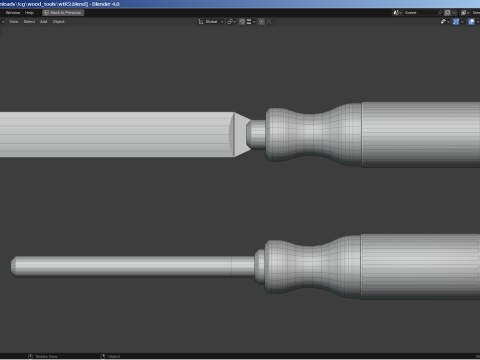Screen dimensions: 480x360
Task: Open the Window menu
Action: pyautogui.click(x=13, y=13)
